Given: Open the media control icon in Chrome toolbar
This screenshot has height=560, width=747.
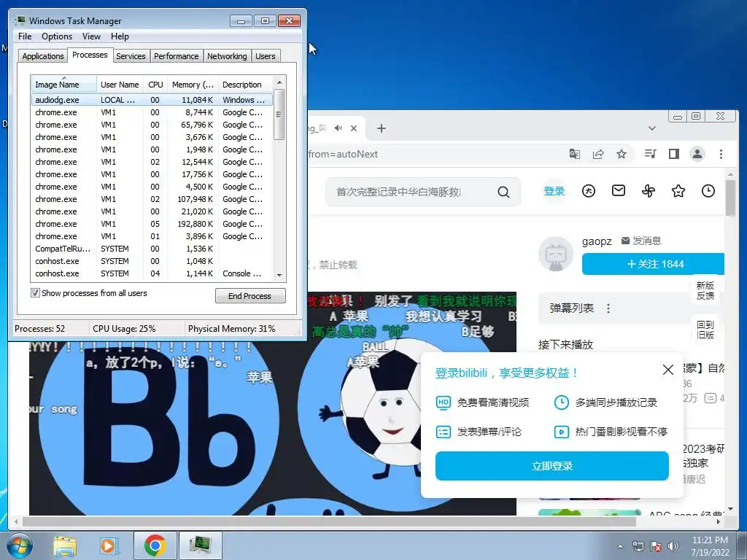Looking at the screenshot, I should click(x=650, y=154).
